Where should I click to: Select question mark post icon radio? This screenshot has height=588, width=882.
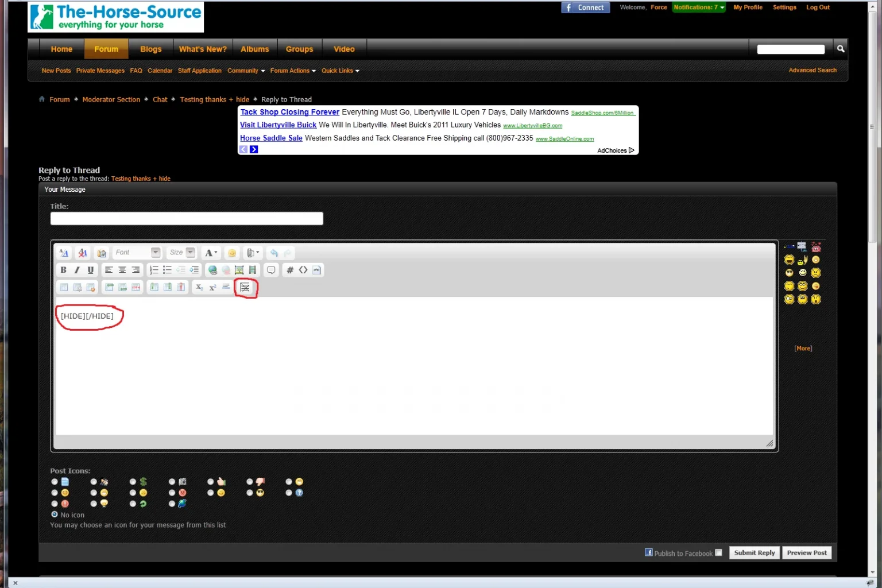point(289,493)
